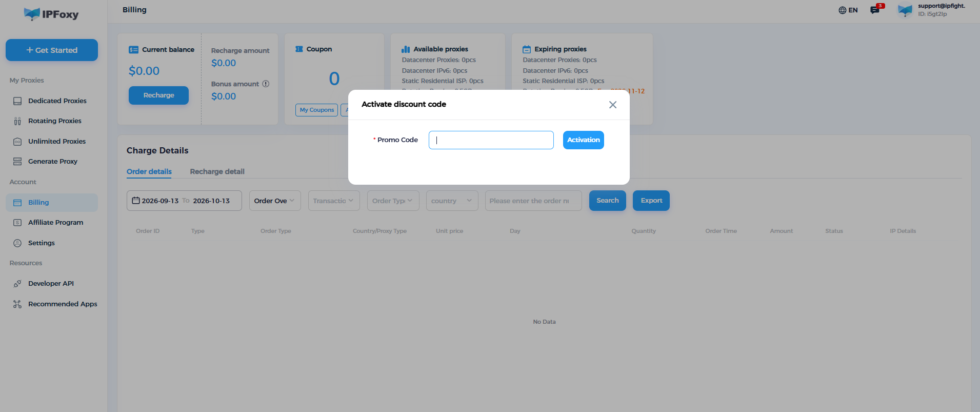
Task: Go to Generate Proxy
Action: click(x=51, y=162)
